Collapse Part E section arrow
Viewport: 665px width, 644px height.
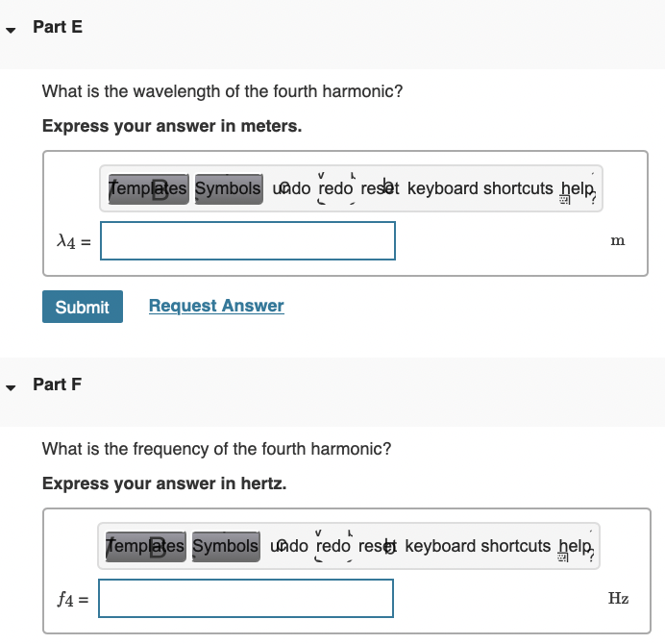[12, 29]
